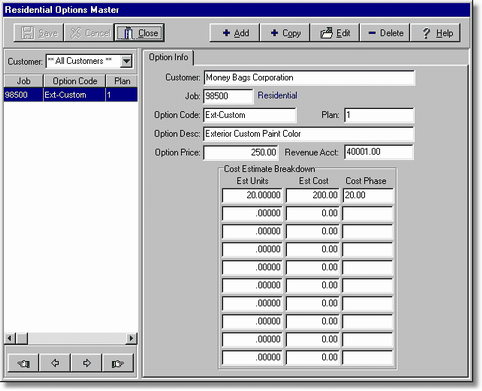The height and width of the screenshot is (391, 482).
Task: Click the Residential job type label
Action: click(277, 96)
